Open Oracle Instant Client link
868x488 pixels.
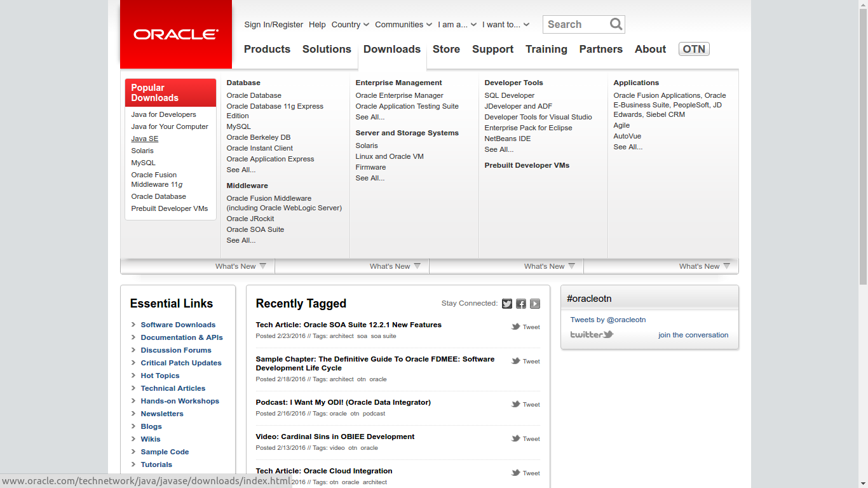coord(260,148)
